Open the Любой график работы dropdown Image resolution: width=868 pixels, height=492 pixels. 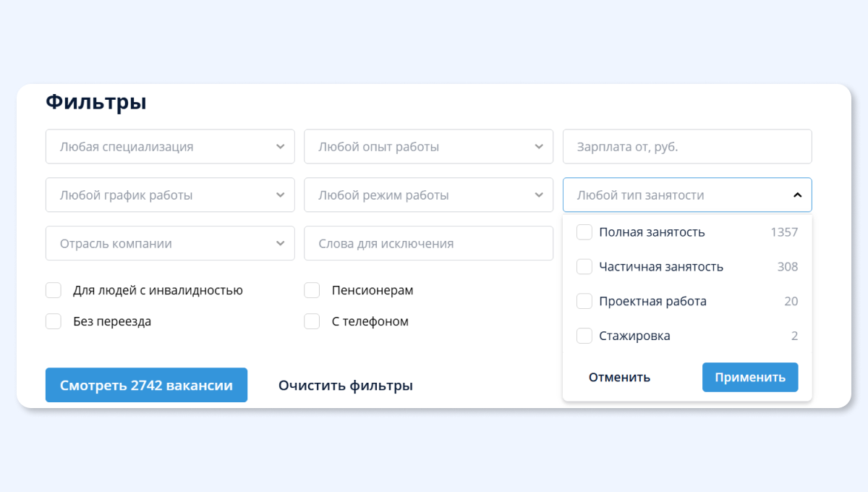click(169, 195)
